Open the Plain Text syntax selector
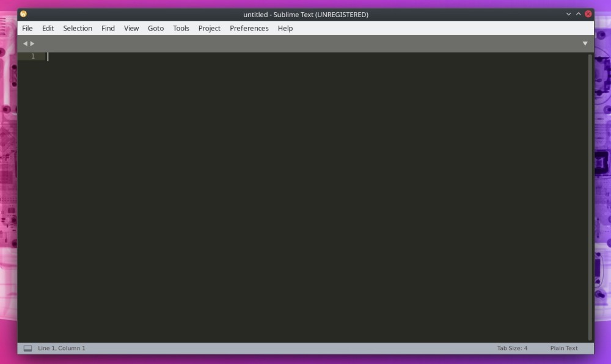 pyautogui.click(x=563, y=348)
